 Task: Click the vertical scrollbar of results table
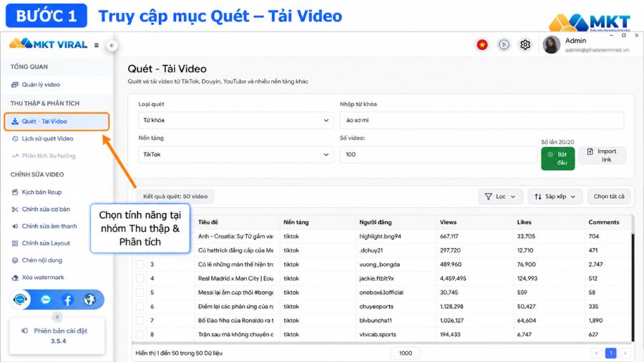tap(633, 278)
